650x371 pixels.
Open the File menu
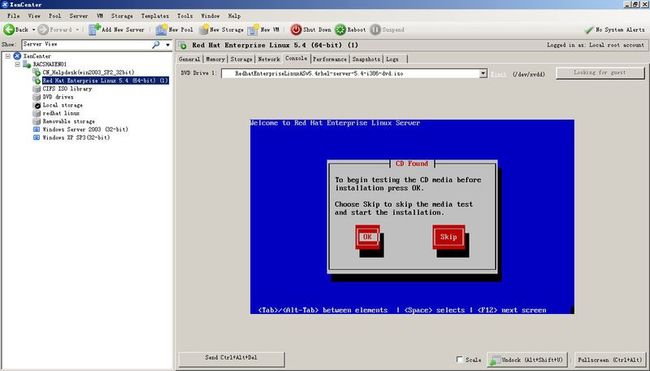[x=13, y=16]
